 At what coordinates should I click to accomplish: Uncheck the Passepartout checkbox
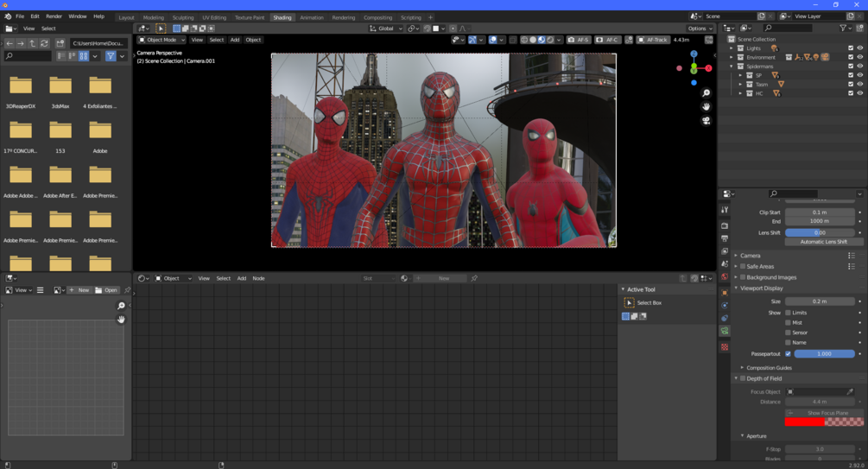pos(788,354)
